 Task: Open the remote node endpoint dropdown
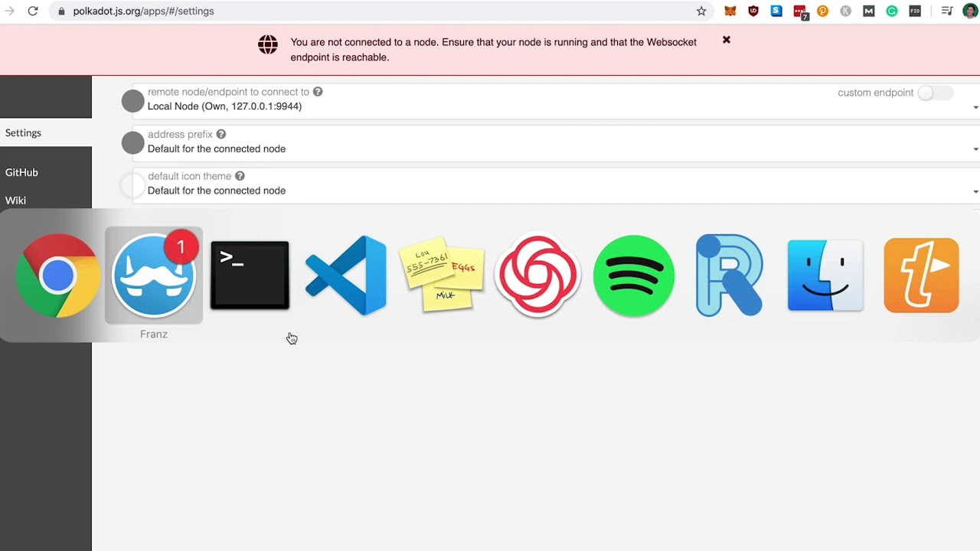[x=556, y=99]
